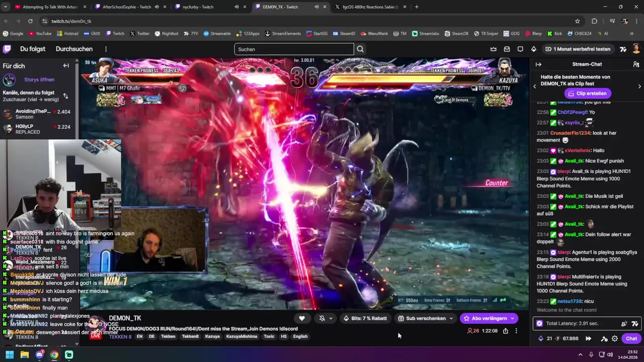Open Chrome extensions puzzle icon

coord(594,21)
